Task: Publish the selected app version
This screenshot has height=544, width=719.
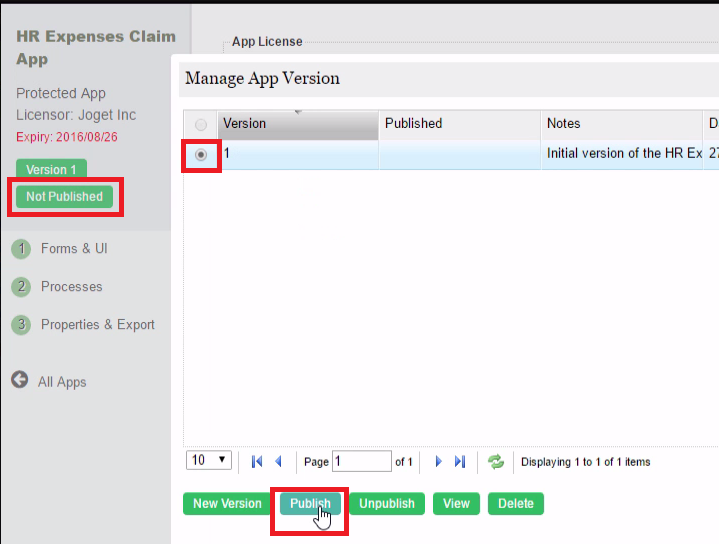Action: pyautogui.click(x=310, y=504)
